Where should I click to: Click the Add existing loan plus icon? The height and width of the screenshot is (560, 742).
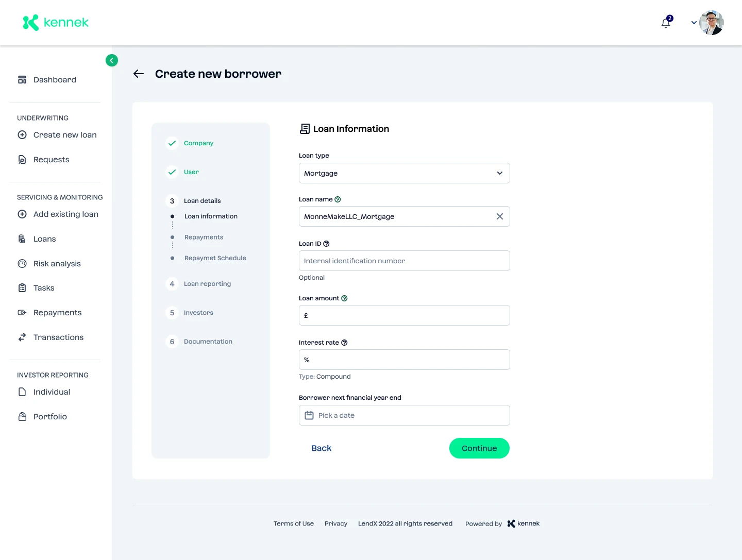[x=22, y=214]
